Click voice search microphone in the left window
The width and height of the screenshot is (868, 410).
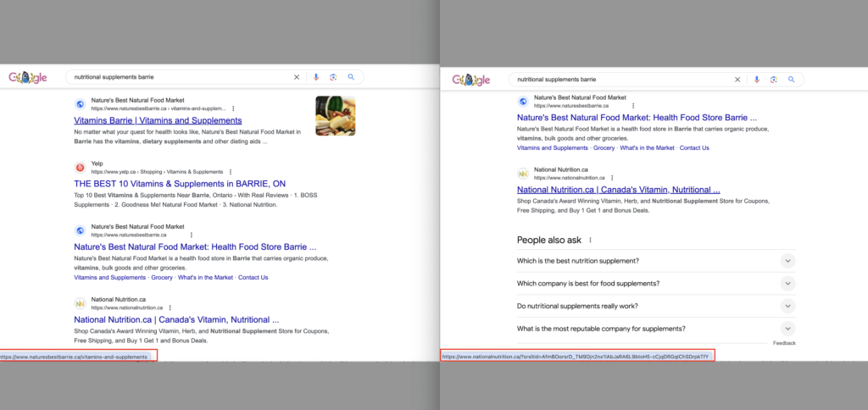tap(316, 77)
